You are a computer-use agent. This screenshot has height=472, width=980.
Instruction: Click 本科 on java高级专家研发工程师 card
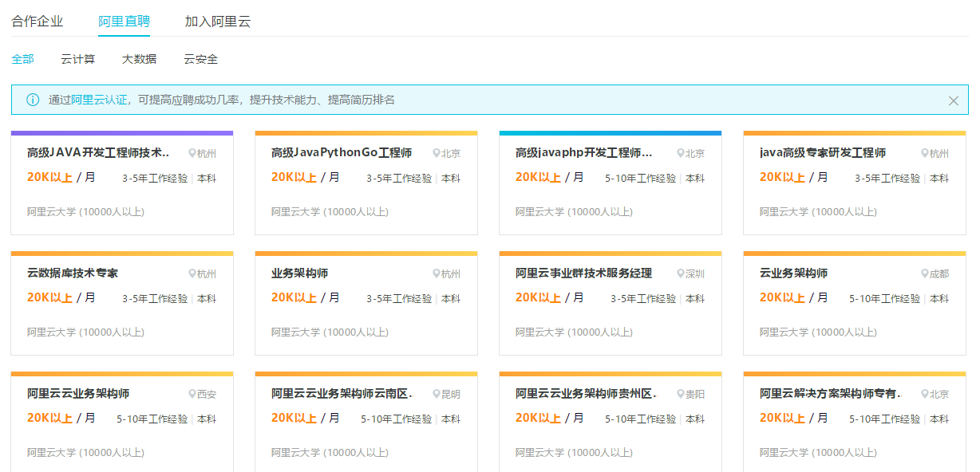pos(939,179)
